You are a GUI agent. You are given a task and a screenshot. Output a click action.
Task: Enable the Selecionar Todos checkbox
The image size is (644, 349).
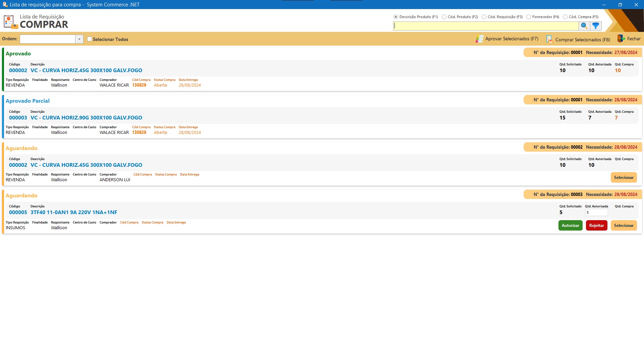point(90,39)
